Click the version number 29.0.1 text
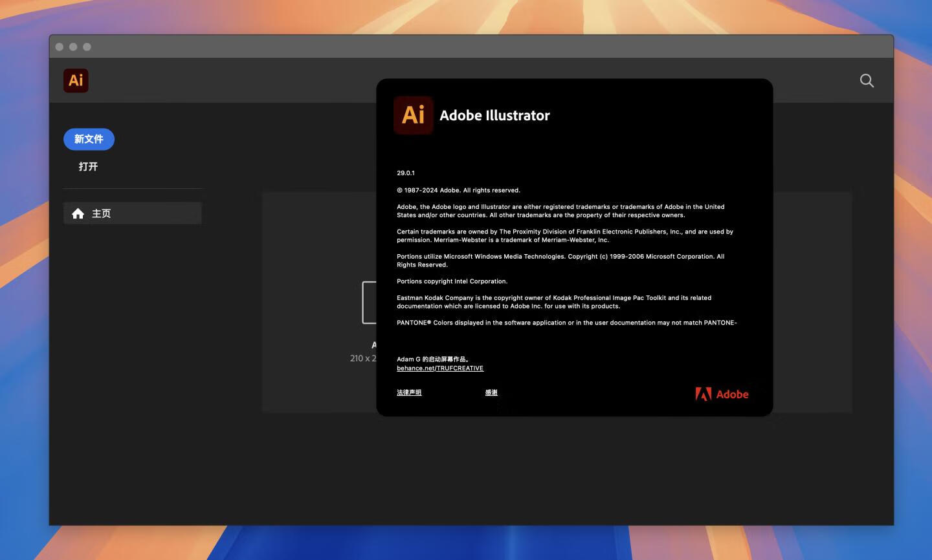 [x=406, y=173]
